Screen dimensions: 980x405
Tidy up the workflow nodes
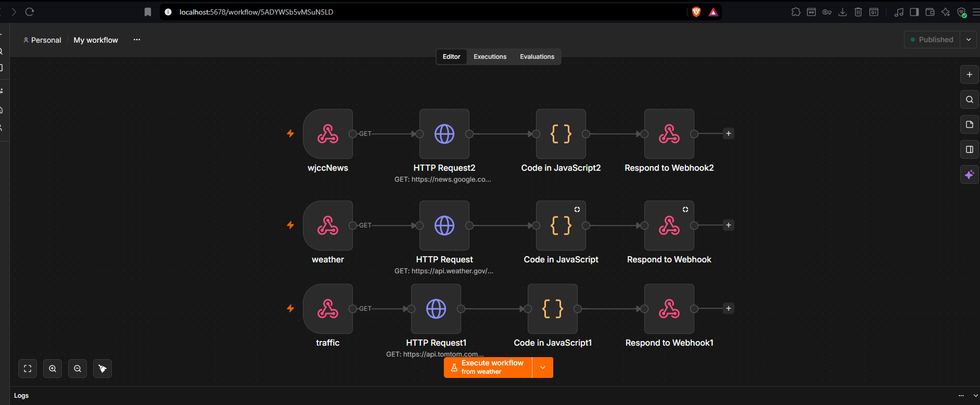click(x=103, y=369)
